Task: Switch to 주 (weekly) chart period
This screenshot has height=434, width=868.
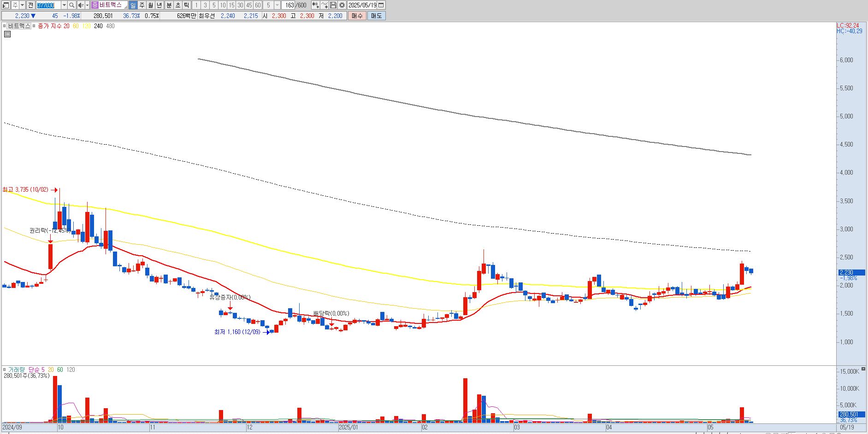Action: click(142, 5)
